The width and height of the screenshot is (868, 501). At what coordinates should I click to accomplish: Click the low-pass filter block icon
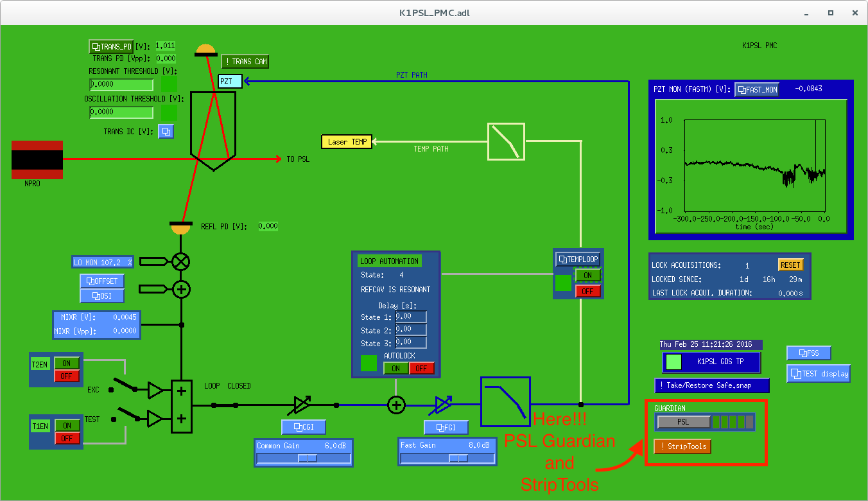(506, 402)
